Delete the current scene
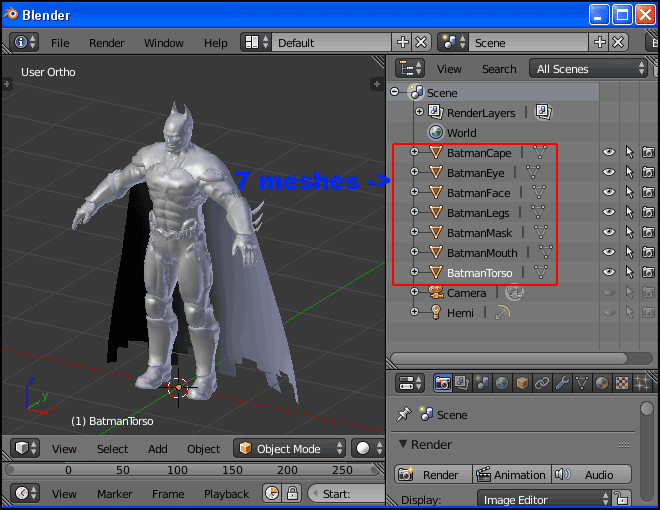This screenshot has height=510, width=660. (x=618, y=42)
